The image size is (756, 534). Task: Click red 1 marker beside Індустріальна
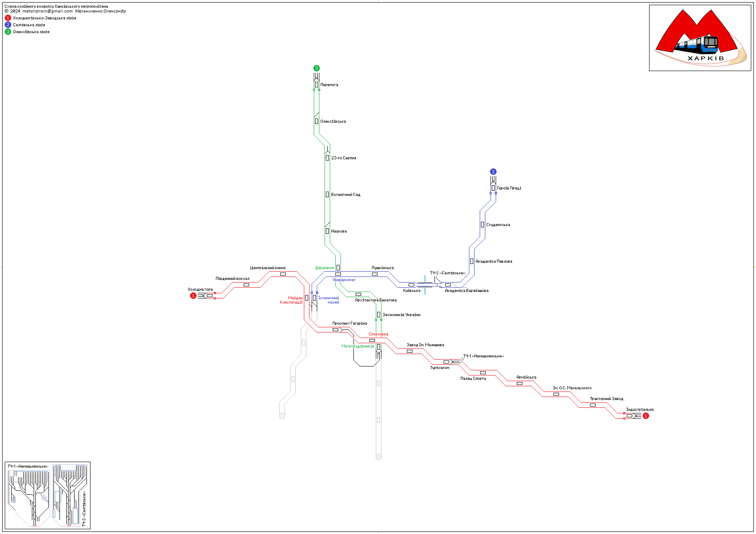(x=646, y=416)
